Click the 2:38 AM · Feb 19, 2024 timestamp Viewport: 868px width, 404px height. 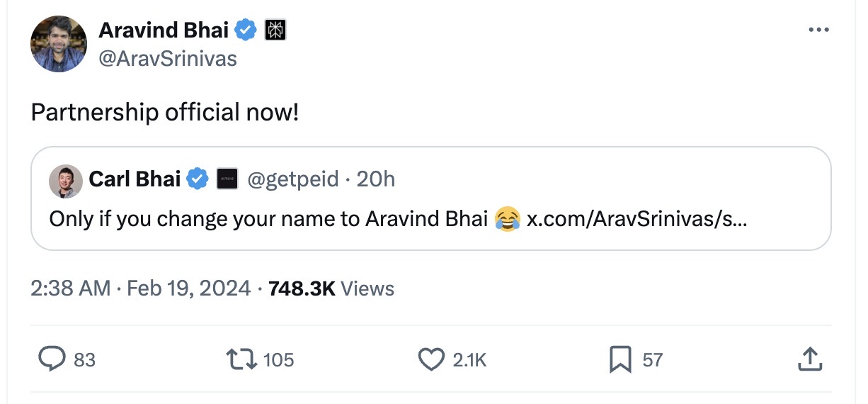[x=140, y=288]
